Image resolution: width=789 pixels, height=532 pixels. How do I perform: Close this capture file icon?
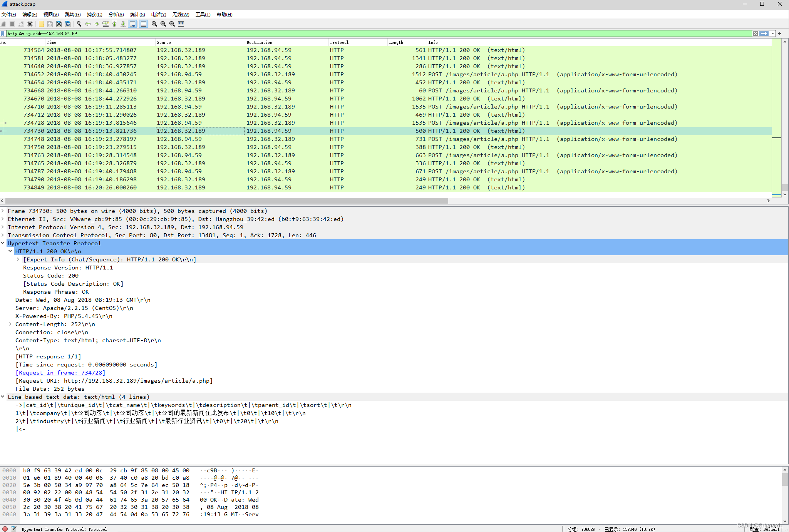59,24
